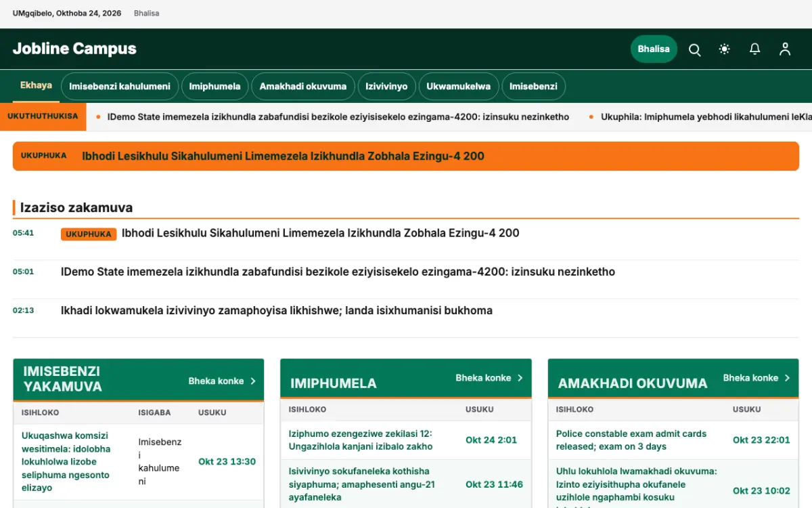Click chevron arrow in Amakhadi Okuvuma header
The width and height of the screenshot is (812, 508).
coord(788,377)
